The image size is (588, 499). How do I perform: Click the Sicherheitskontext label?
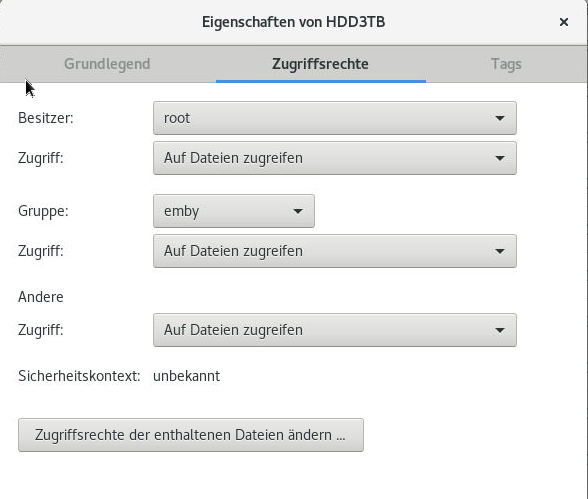(79, 376)
